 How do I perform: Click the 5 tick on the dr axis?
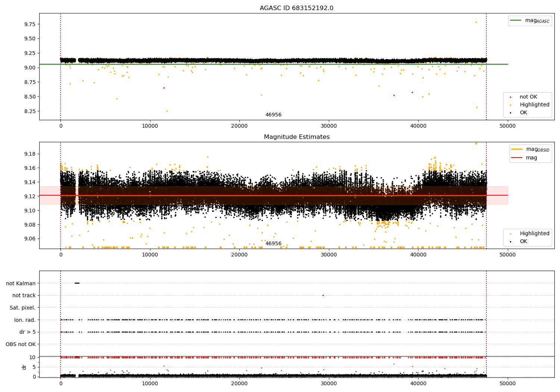[x=34, y=367]
